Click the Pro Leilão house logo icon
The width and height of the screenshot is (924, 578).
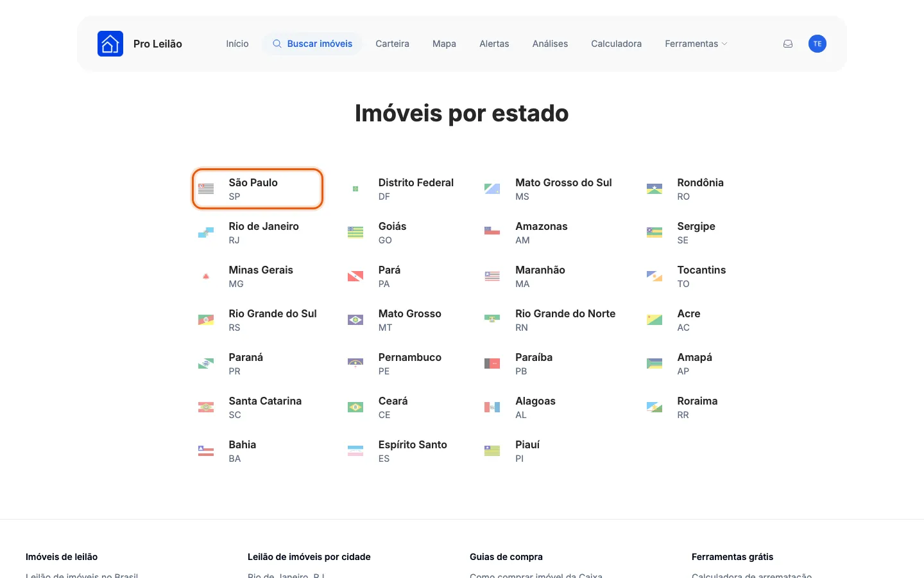click(x=110, y=44)
